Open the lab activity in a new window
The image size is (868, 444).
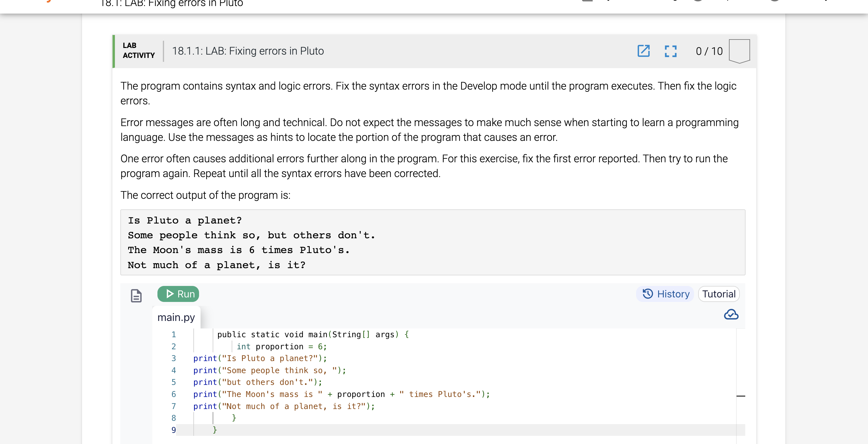pos(643,51)
